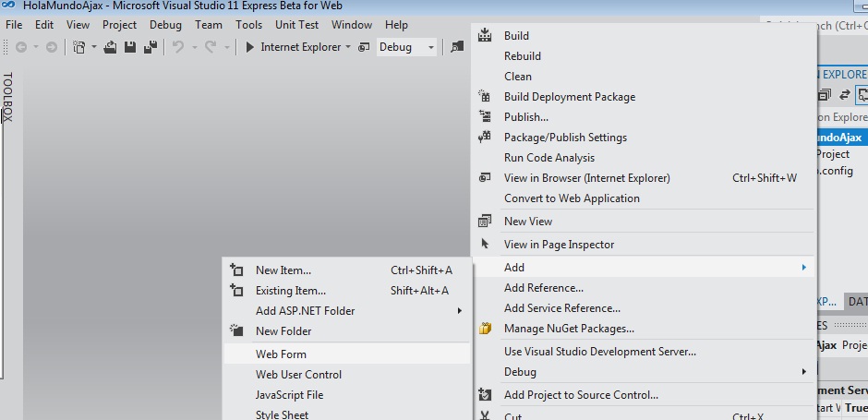Click Internet Explorer start button label

tap(301, 48)
